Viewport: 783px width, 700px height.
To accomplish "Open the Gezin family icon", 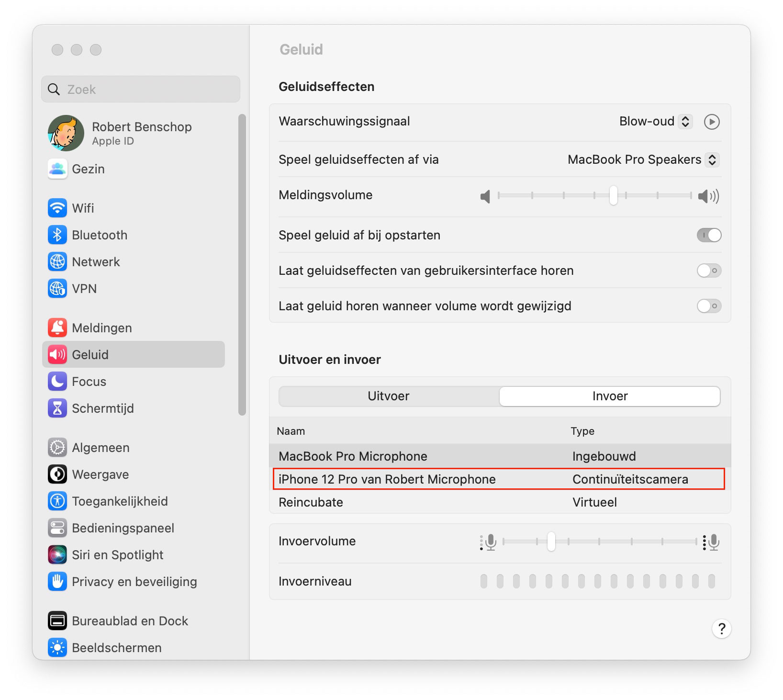I will [x=57, y=169].
